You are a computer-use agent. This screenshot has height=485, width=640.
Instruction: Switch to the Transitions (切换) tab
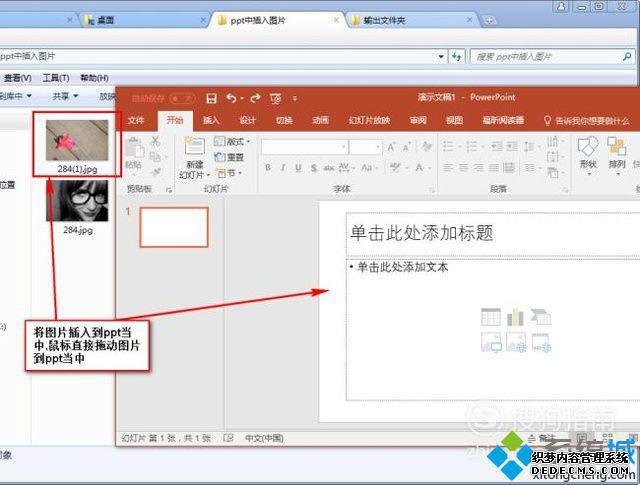pyautogui.click(x=284, y=120)
